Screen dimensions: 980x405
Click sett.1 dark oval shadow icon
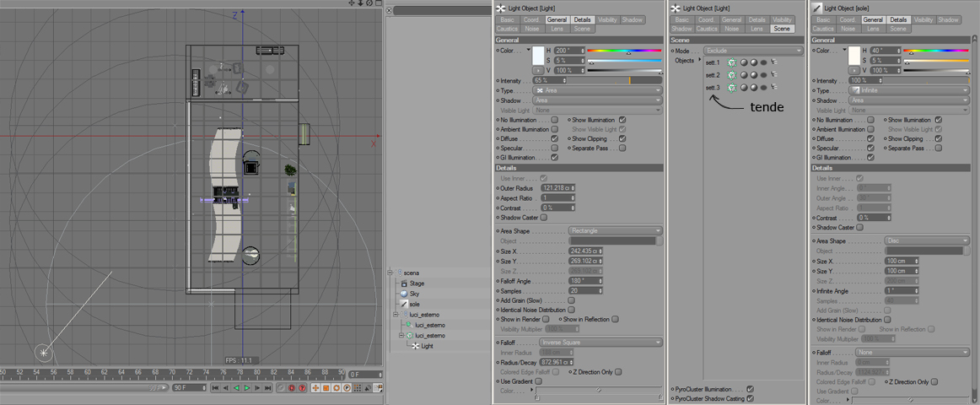(x=764, y=62)
